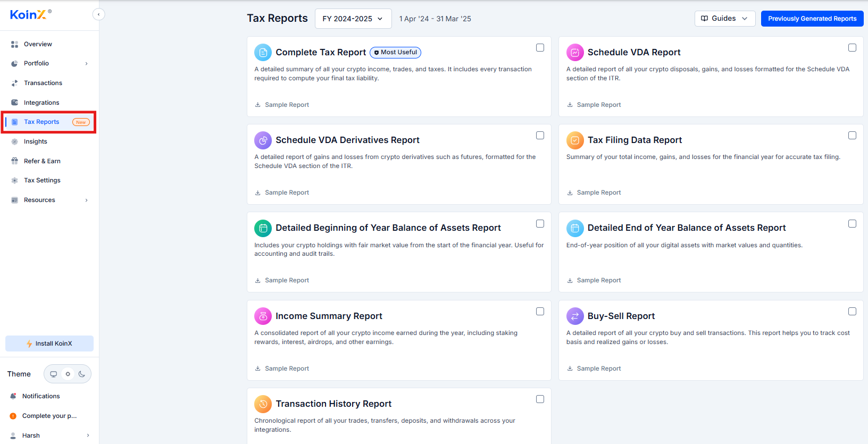This screenshot has width=868, height=444.
Task: Click the Tax Filing Data Report icon
Action: click(x=575, y=140)
